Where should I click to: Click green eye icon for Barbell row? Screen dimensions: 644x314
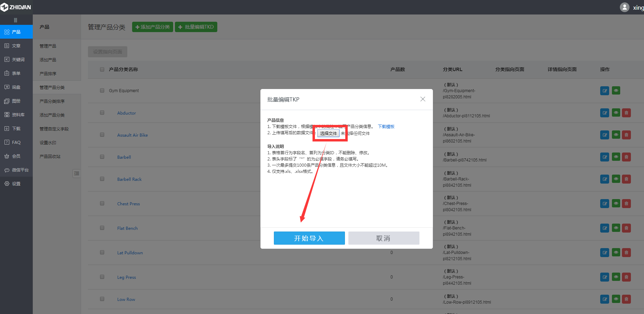616,157
